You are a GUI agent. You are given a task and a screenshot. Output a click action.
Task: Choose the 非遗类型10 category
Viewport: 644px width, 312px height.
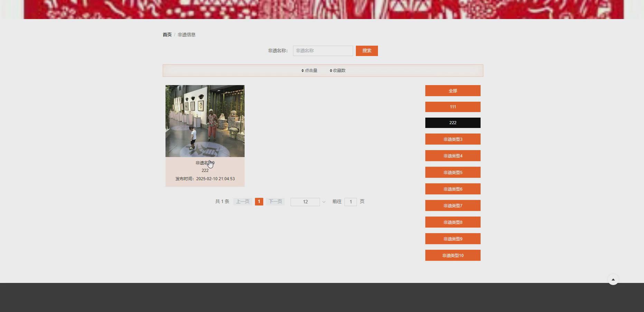[453, 255]
